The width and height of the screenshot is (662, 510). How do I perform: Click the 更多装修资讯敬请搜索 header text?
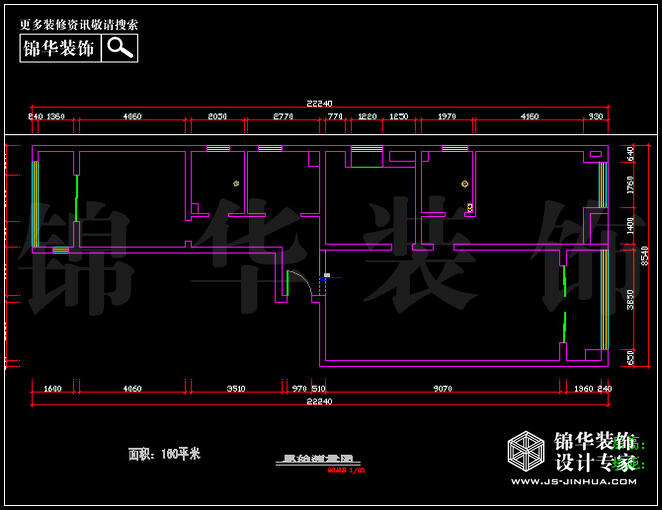tap(80, 24)
